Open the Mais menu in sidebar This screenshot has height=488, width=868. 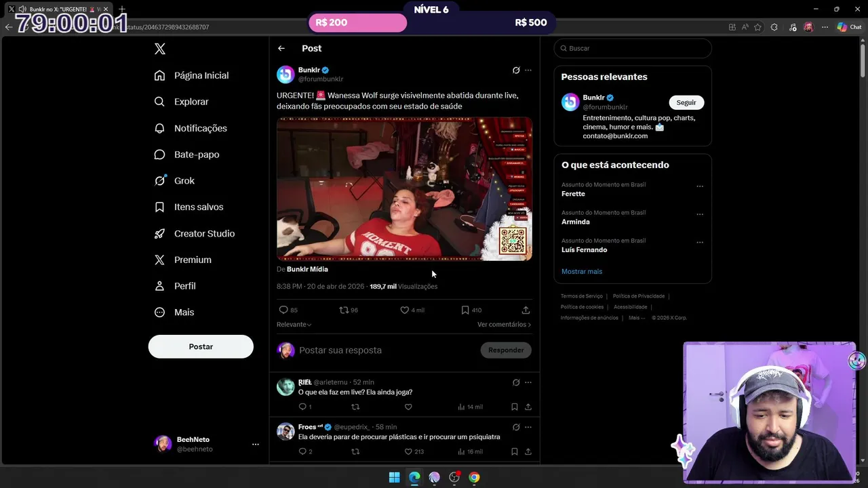(174, 312)
